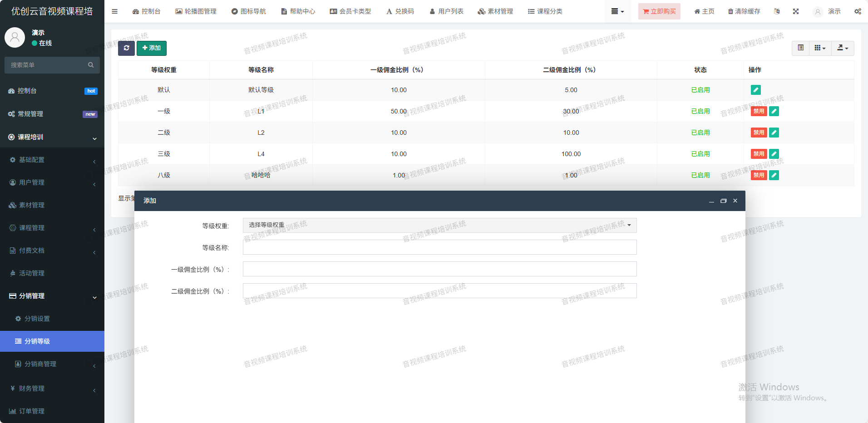The height and width of the screenshot is (423, 868).
Task: Disable the L1 level with 禁用 button
Action: [x=759, y=111]
